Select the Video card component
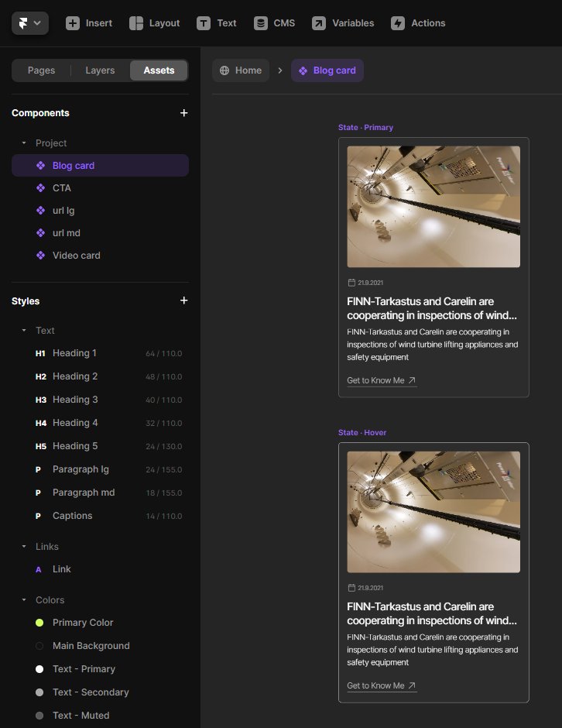Screen dimensions: 562x728 point(100,256)
